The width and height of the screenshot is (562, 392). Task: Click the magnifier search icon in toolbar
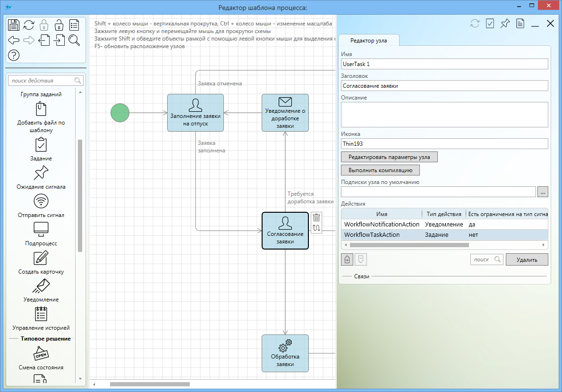click(x=74, y=40)
